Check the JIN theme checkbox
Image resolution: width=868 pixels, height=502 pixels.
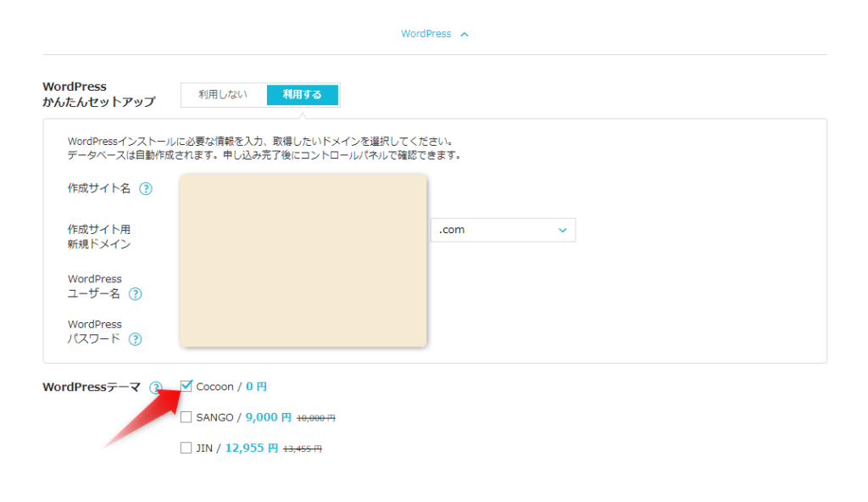[x=186, y=448]
